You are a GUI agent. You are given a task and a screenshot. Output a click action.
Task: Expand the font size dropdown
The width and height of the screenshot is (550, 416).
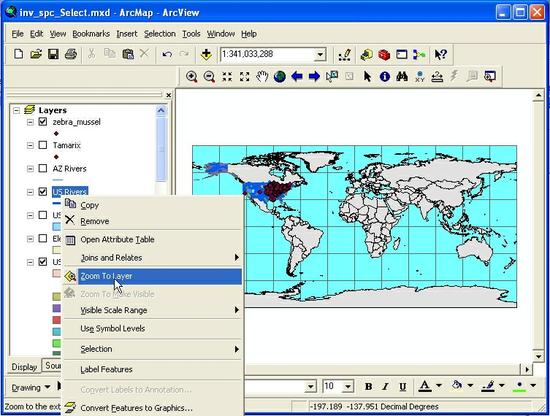pos(348,387)
